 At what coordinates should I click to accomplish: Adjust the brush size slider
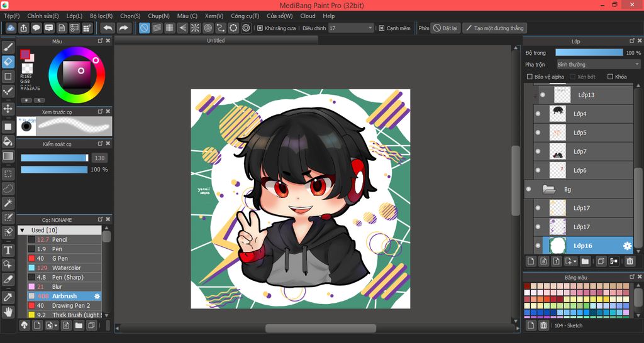click(55, 158)
